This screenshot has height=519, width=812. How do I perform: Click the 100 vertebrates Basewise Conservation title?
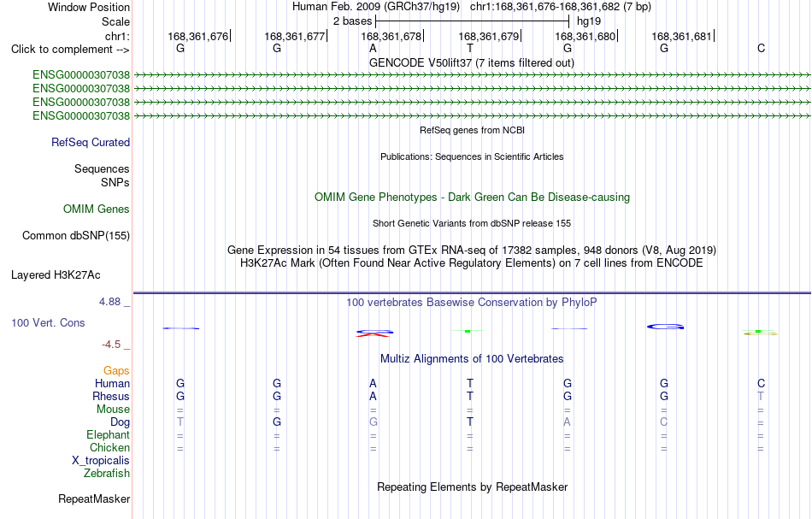472,303
